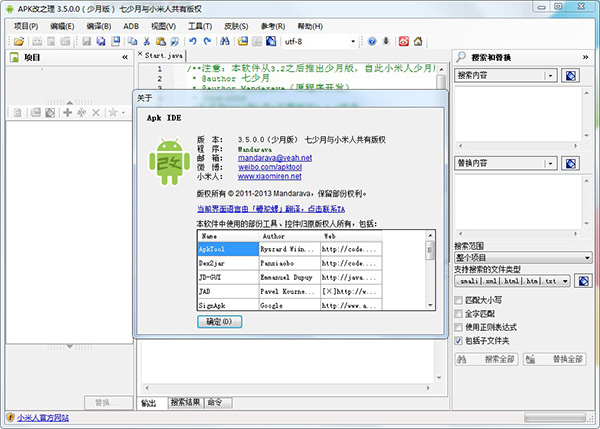Screen dimensions: 600x429
Task: Click the microphone icon in the toolbar
Action: point(386,41)
